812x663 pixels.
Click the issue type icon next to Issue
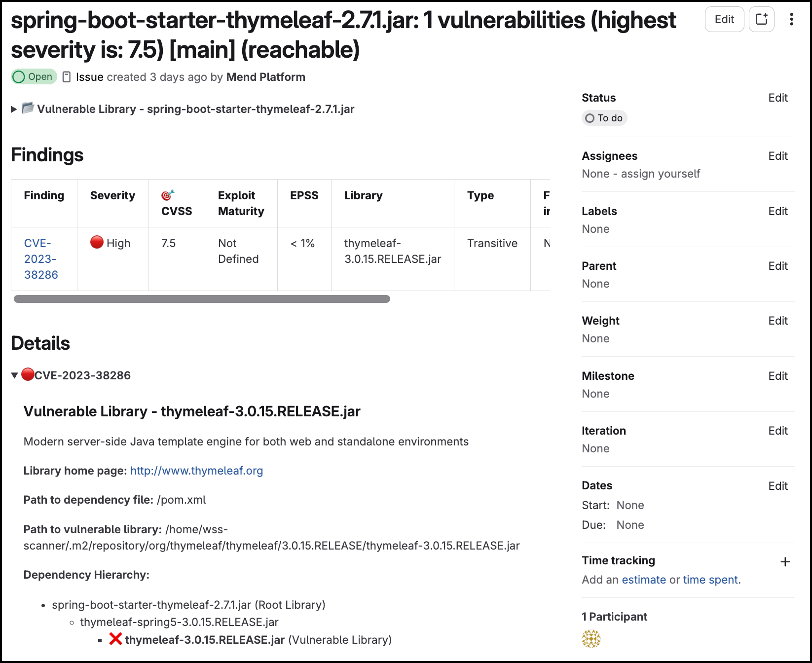(67, 77)
